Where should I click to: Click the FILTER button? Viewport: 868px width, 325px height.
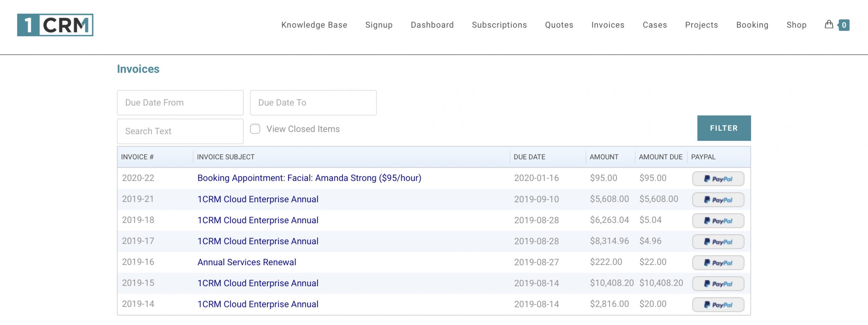pos(724,128)
